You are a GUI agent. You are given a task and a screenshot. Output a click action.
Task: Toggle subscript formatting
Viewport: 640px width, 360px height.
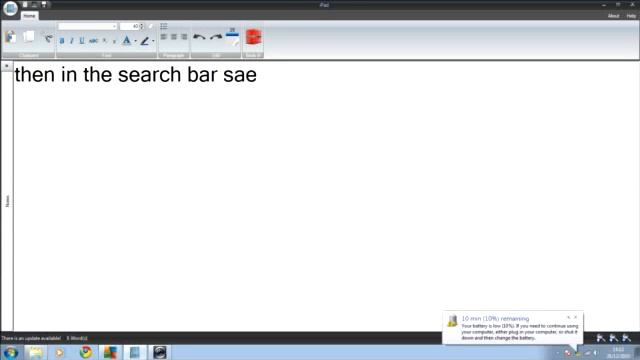pyautogui.click(x=114, y=41)
